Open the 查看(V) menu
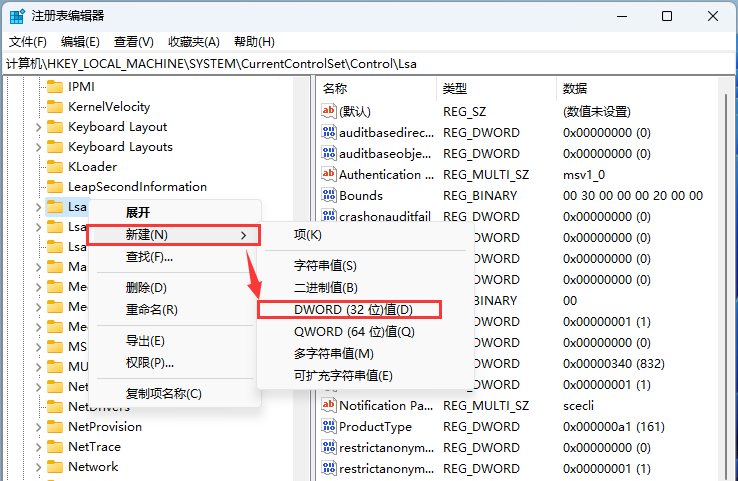 (134, 42)
